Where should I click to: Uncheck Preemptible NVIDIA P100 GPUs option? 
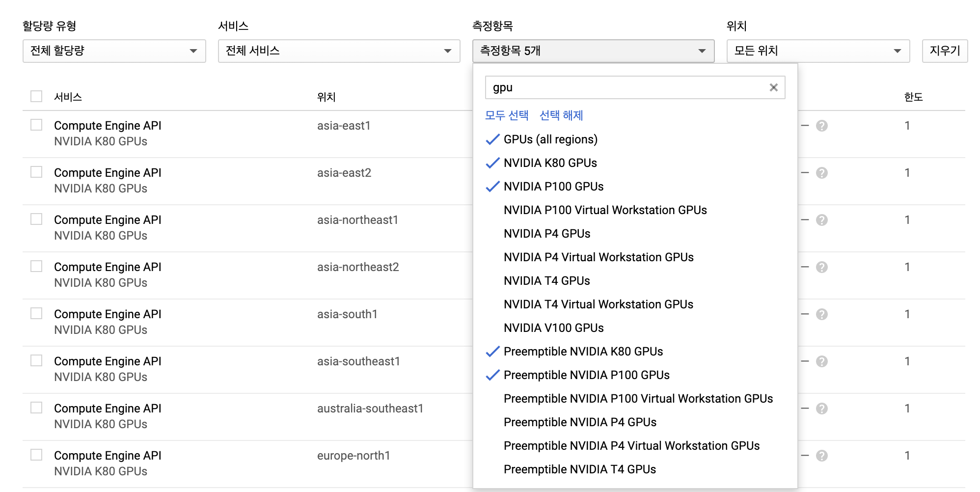[635, 375]
